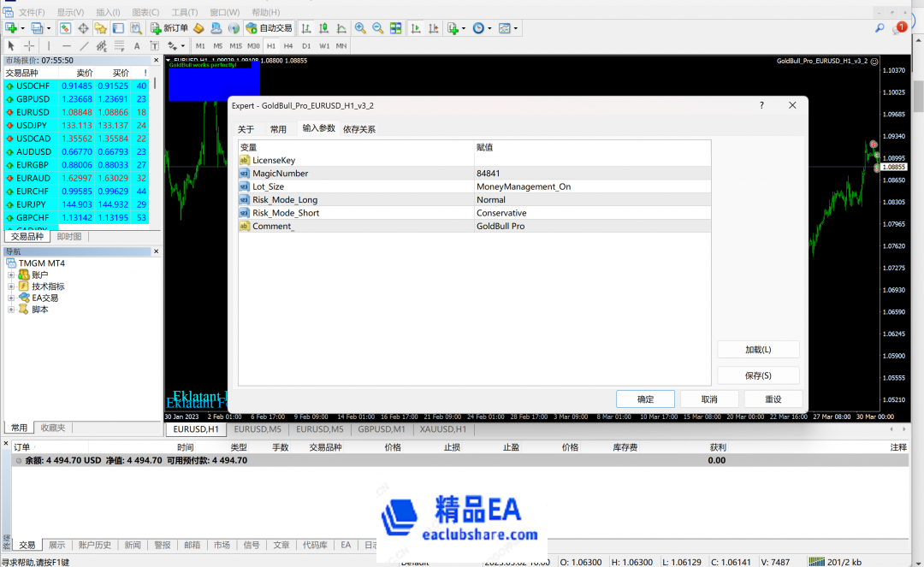Confirm the dialog with 确定

[x=645, y=399]
